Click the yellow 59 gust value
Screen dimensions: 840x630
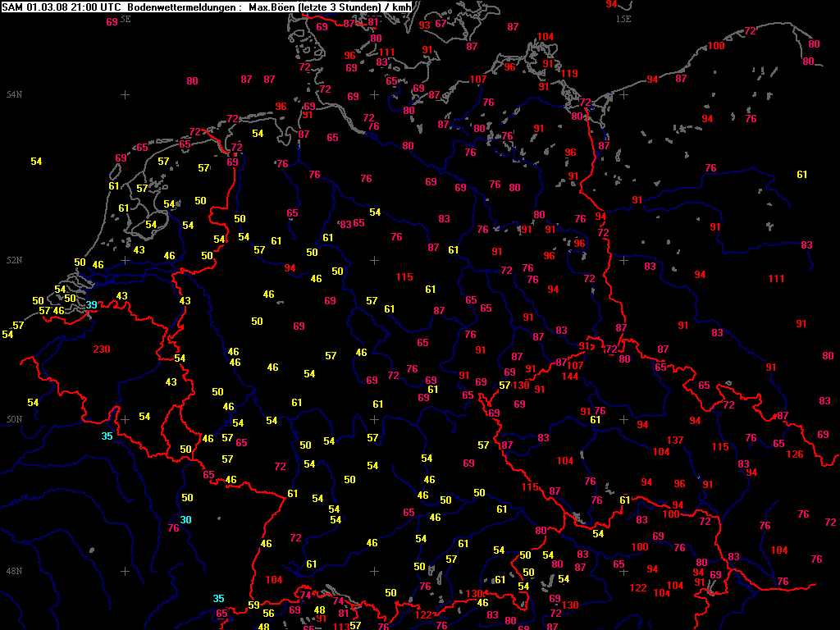tap(253, 605)
